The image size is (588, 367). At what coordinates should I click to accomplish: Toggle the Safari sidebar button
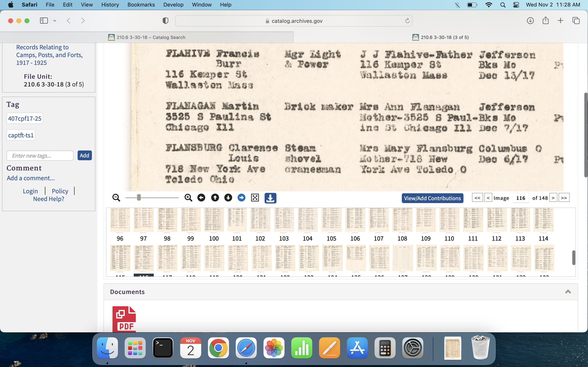[x=44, y=21]
